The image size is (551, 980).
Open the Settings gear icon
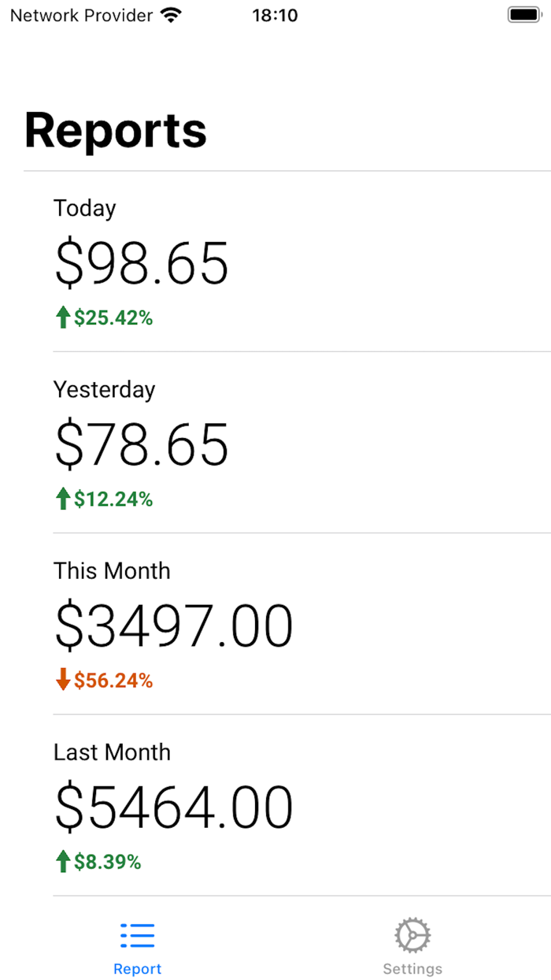412,934
